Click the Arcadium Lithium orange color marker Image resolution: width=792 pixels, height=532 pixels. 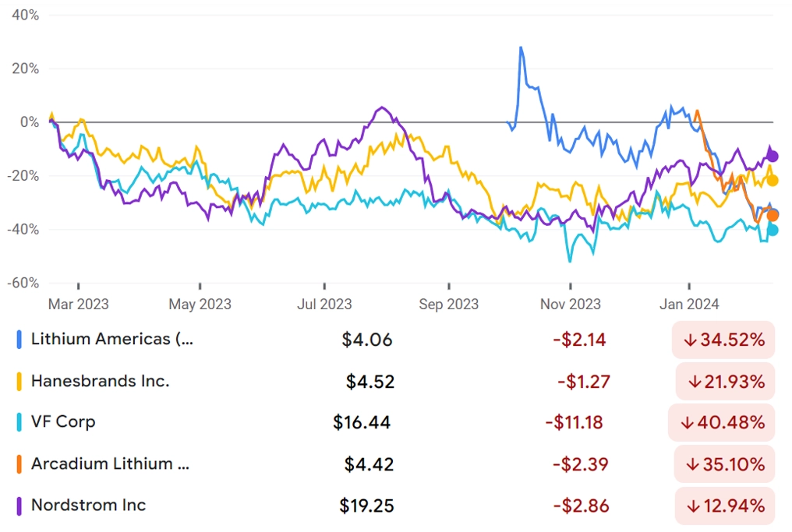19,464
